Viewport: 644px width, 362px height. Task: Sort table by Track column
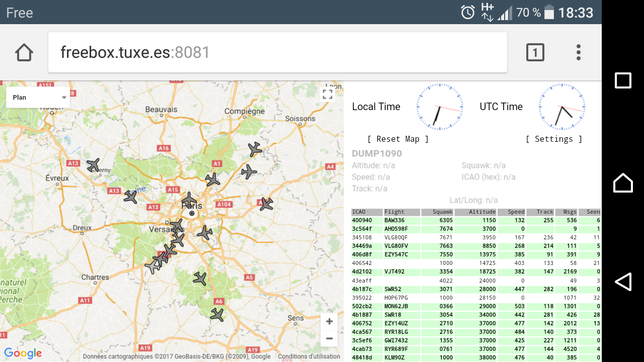pos(540,212)
